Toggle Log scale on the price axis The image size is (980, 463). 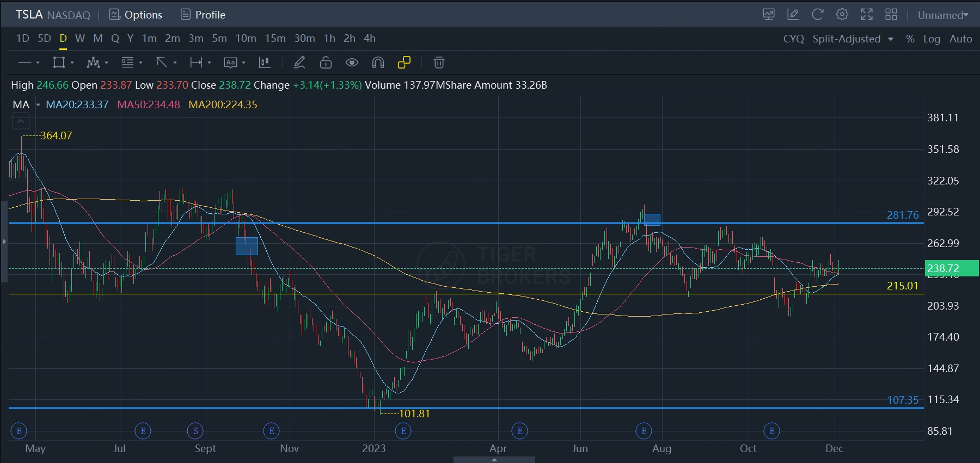tap(932, 39)
